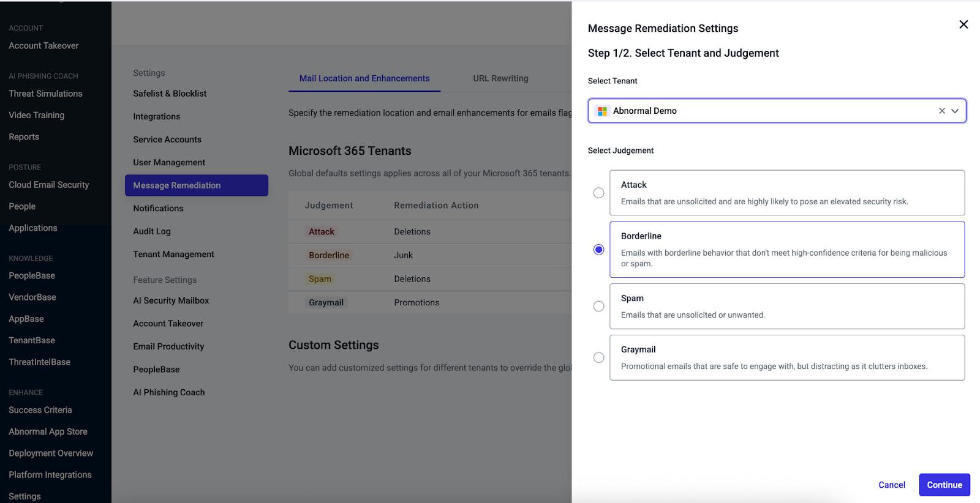Click the Attack tag in judgement table
The height and width of the screenshot is (503, 980).
(322, 232)
